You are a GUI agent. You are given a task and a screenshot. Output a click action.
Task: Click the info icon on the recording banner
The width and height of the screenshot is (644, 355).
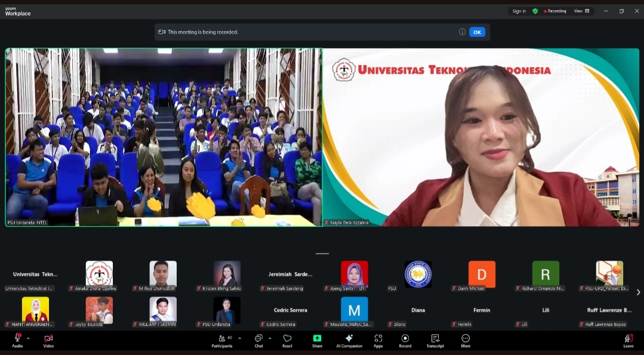[463, 32]
